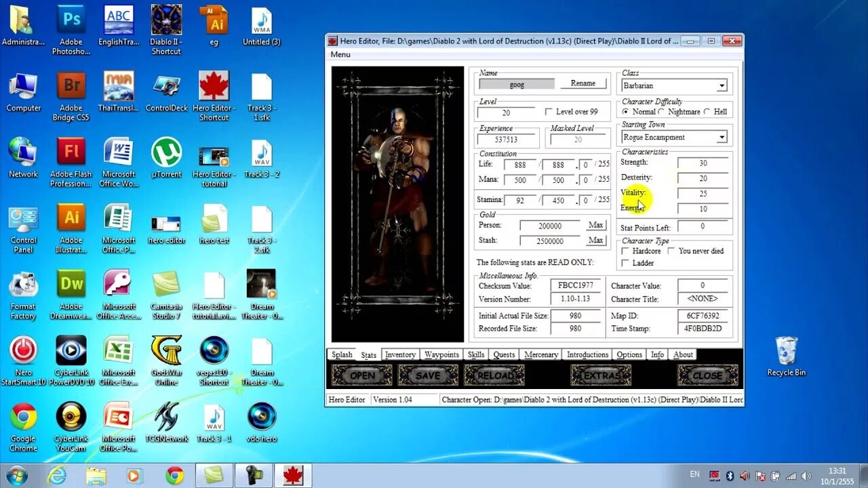Open Nero StartSmart 10 icon

24,361
